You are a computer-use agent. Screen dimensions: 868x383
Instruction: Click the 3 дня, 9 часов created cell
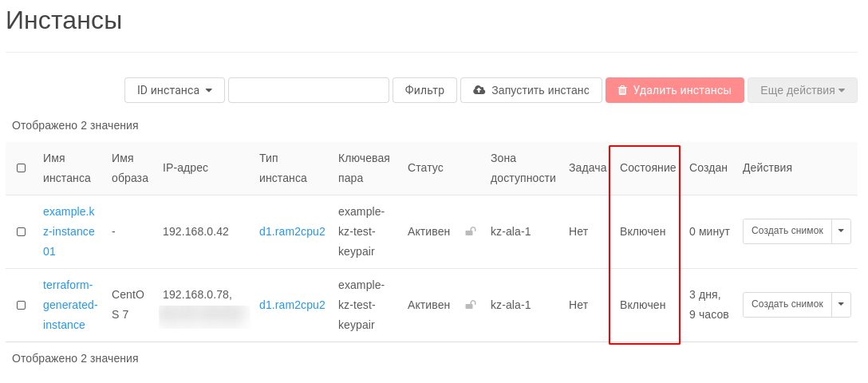pos(709,305)
